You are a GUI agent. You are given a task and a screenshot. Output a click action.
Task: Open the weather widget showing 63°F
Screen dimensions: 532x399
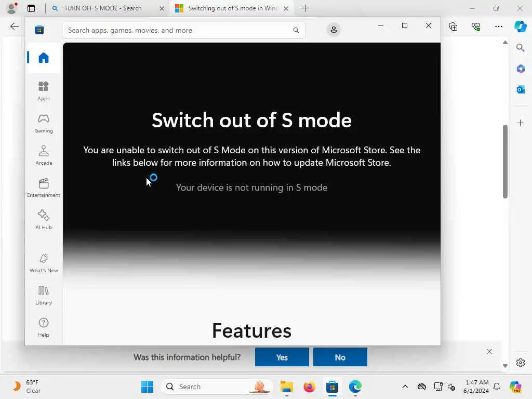click(x=26, y=387)
